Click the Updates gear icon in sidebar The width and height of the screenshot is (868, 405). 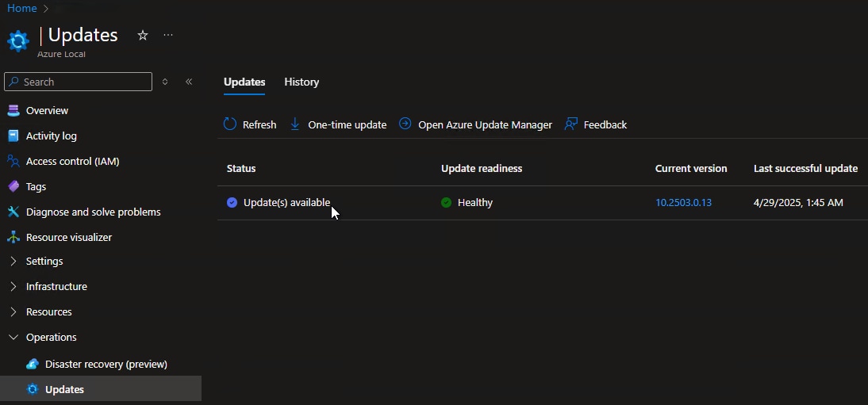click(33, 389)
